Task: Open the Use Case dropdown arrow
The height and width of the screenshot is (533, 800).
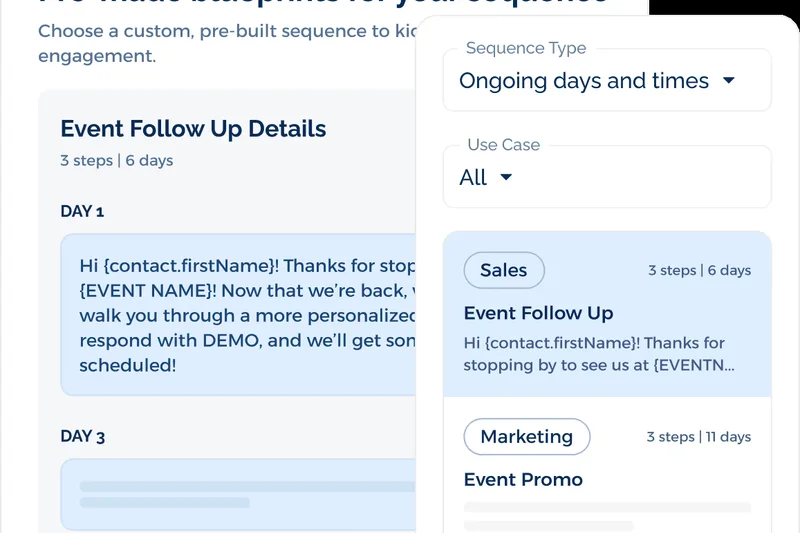Action: coord(506,178)
